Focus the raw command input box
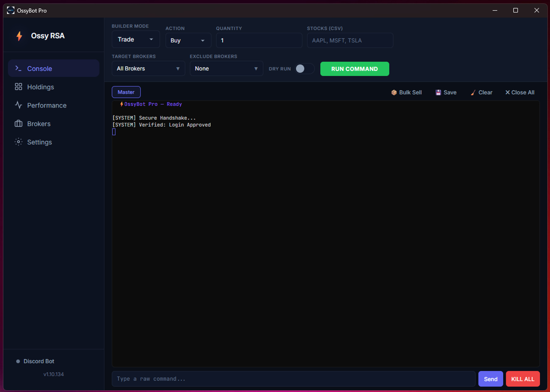The width and height of the screenshot is (550, 392). (293, 379)
